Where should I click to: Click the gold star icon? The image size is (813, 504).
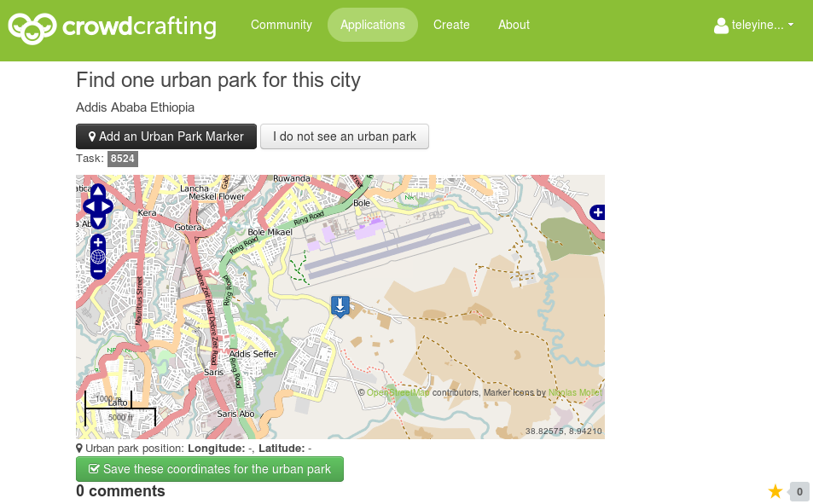[x=775, y=491]
